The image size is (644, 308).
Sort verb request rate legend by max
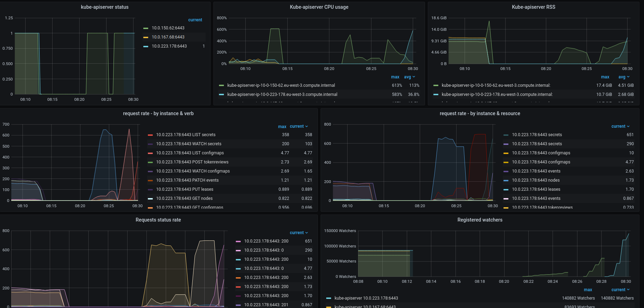(x=282, y=126)
